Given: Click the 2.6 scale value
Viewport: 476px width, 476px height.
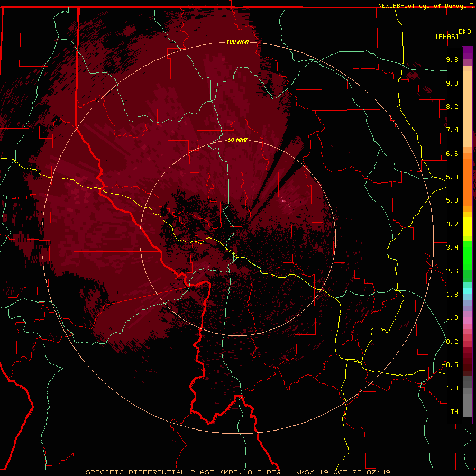Looking at the screenshot, I should coord(452,271).
